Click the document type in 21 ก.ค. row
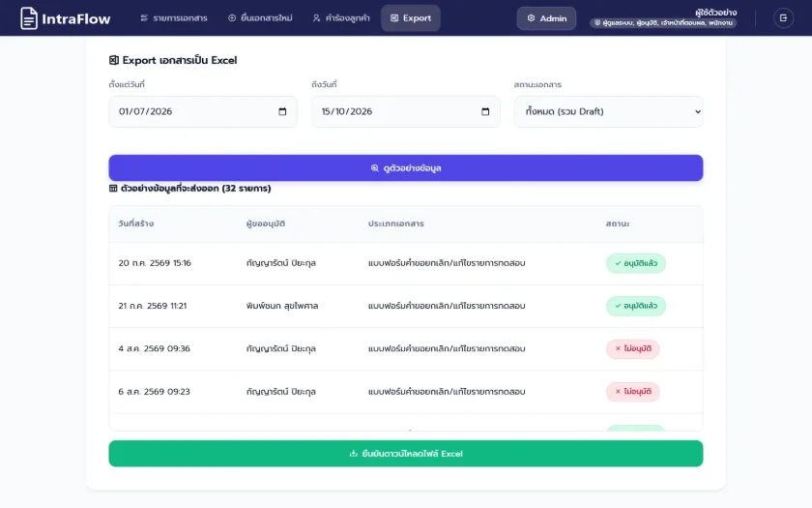Image resolution: width=812 pixels, height=508 pixels. (447, 306)
